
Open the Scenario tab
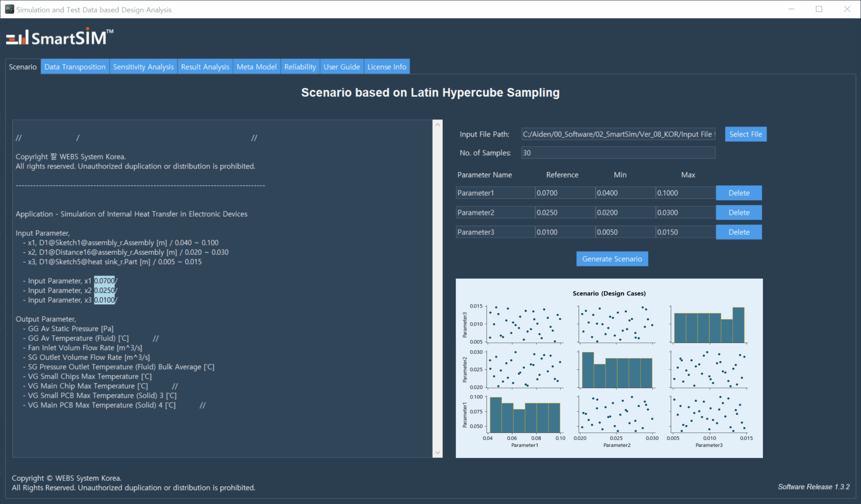(23, 67)
